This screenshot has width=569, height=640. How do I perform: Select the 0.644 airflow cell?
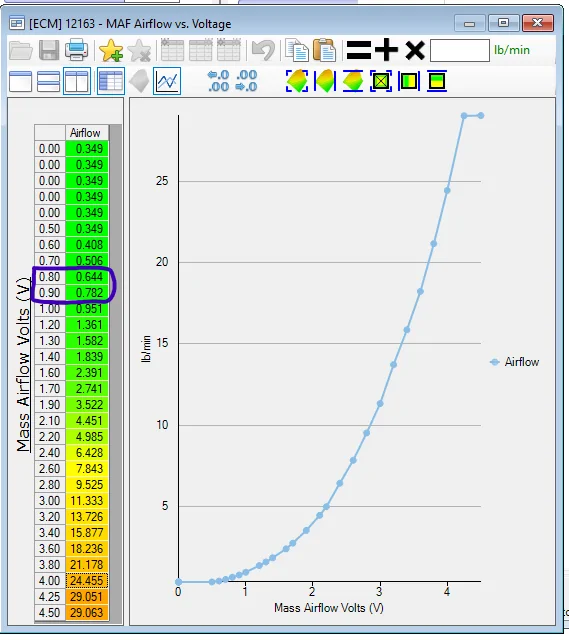coord(87,277)
